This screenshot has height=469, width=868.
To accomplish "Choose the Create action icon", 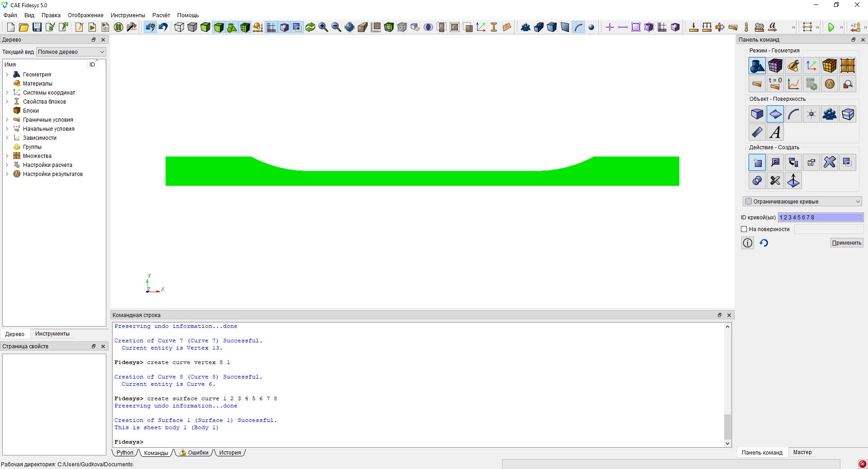I will click(757, 162).
